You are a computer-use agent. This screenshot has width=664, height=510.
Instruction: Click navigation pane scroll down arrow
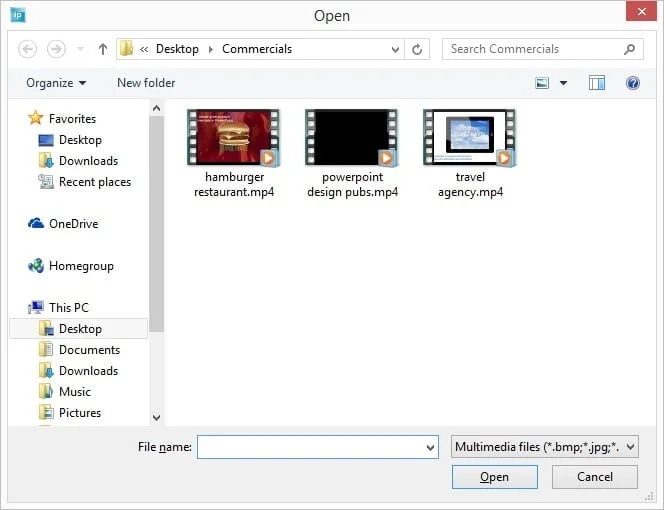156,418
